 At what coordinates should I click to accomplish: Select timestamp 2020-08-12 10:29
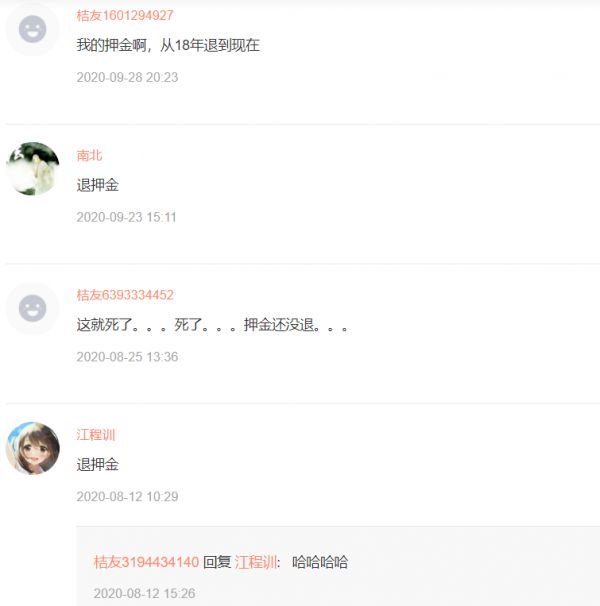127,497
